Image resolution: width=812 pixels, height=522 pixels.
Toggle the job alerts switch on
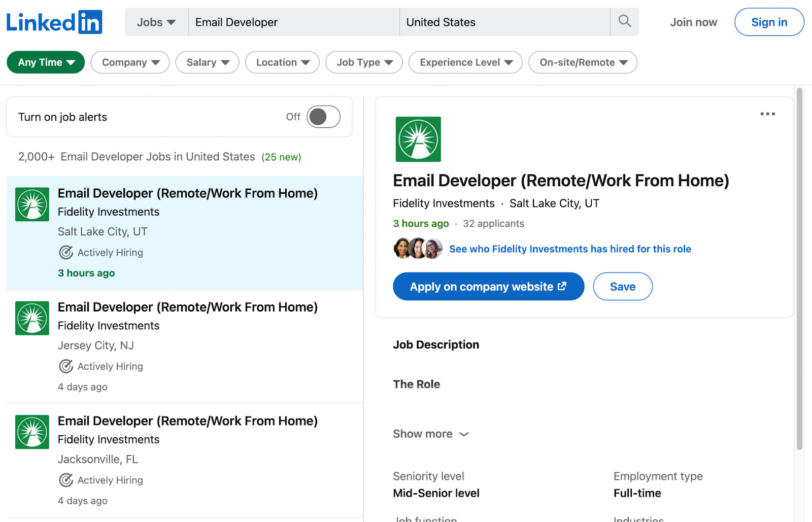click(x=323, y=117)
